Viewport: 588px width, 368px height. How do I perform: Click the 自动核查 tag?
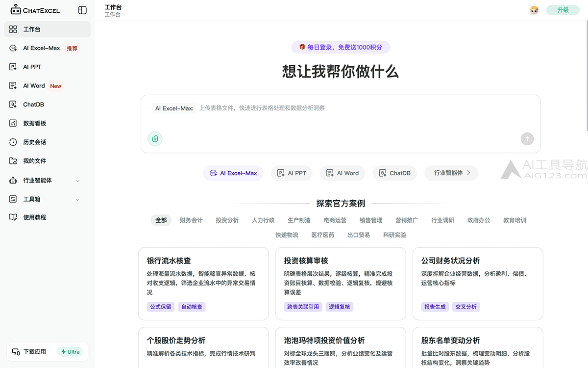point(192,307)
